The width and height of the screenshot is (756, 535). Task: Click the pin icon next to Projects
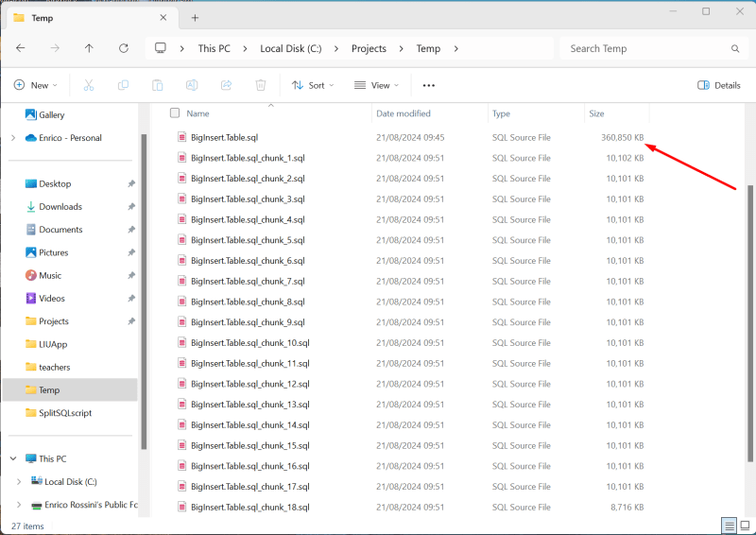[x=131, y=321]
